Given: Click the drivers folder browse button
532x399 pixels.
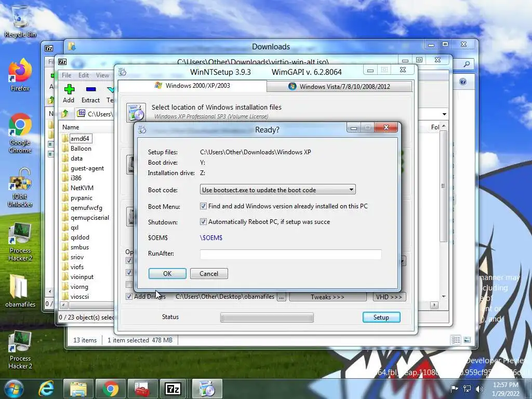Looking at the screenshot, I should click(x=281, y=297).
